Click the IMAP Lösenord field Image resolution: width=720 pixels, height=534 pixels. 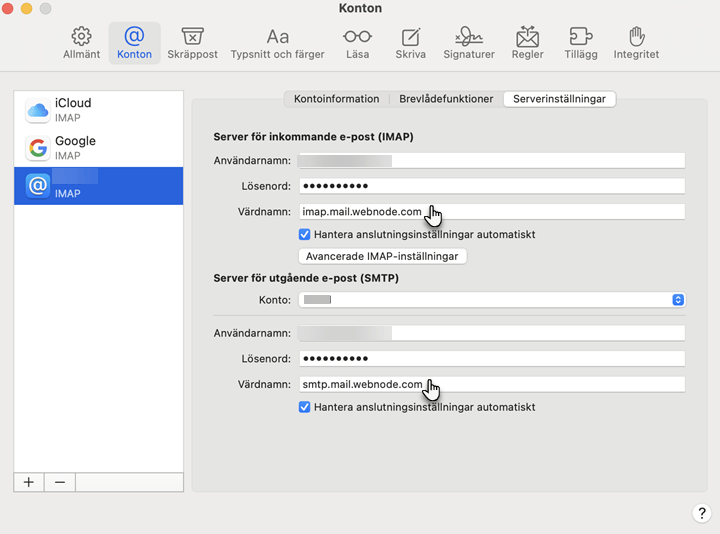point(492,186)
